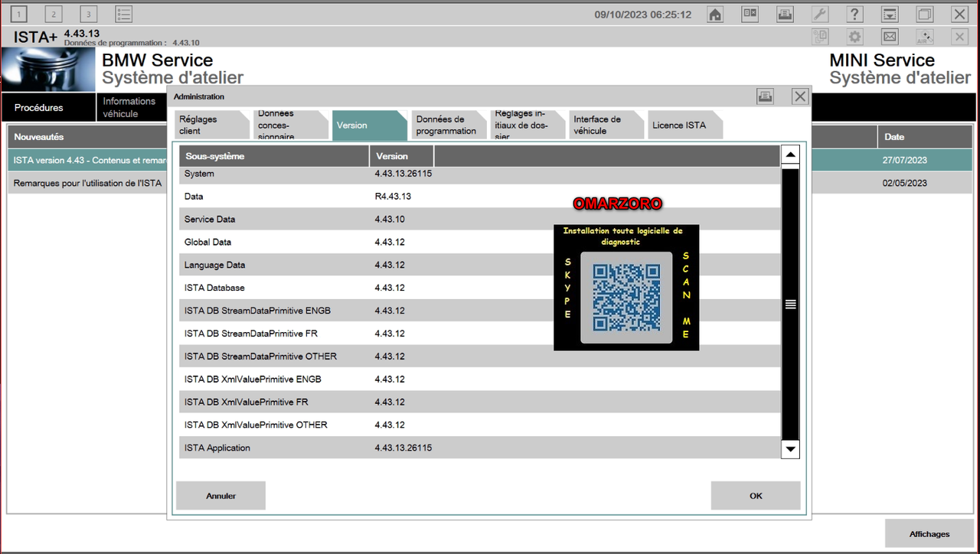Image resolution: width=980 pixels, height=554 pixels.
Task: Click the date 02/05/2023 cell
Action: 905,183
